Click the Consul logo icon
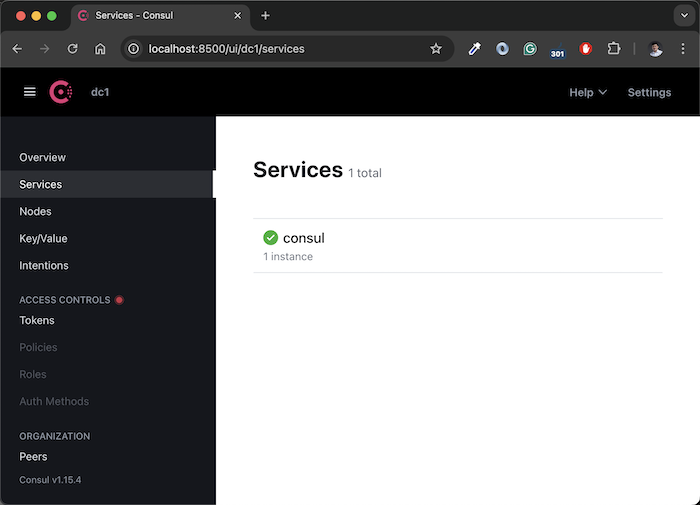Viewport: 700px width, 505px height. [61, 92]
